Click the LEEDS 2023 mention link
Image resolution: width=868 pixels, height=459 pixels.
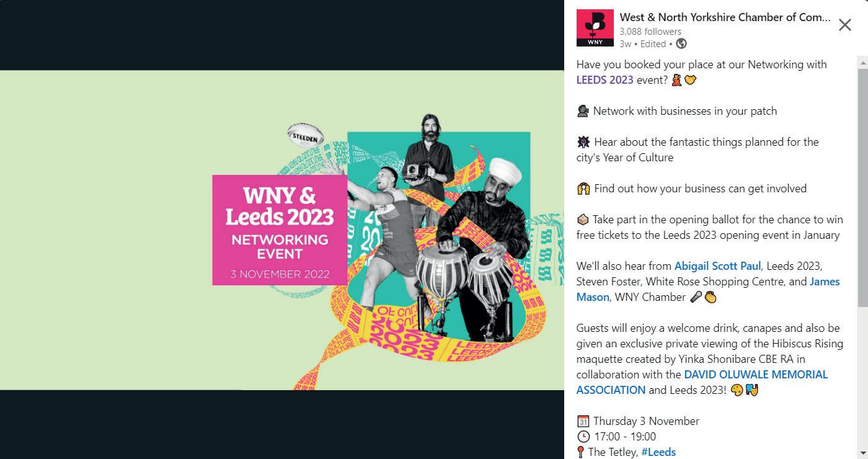coord(605,79)
